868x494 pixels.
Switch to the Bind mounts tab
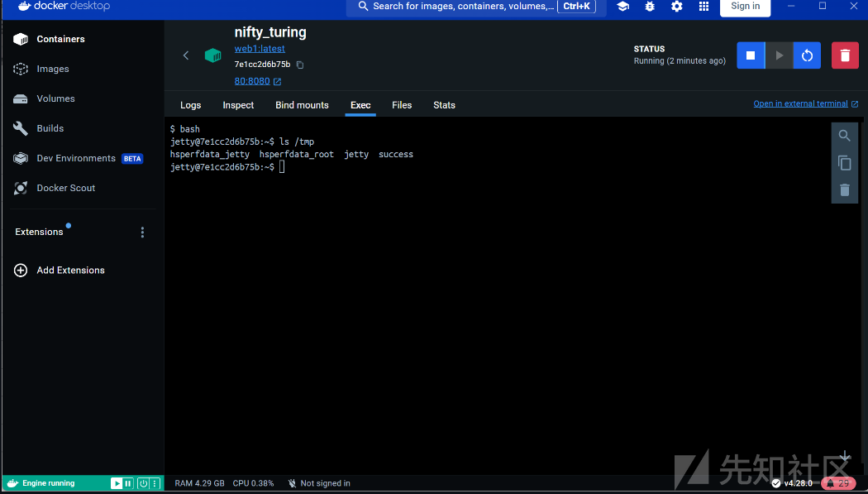pos(303,105)
